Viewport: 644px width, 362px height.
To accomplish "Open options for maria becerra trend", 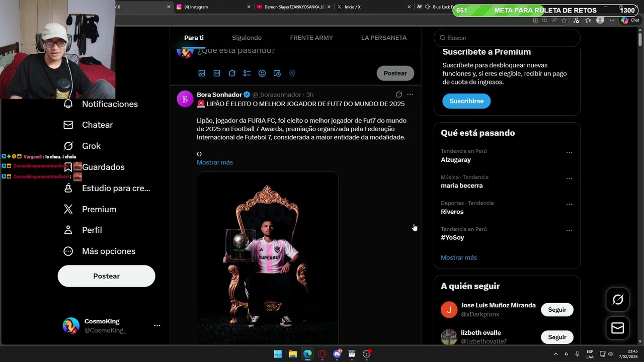I will [570, 178].
